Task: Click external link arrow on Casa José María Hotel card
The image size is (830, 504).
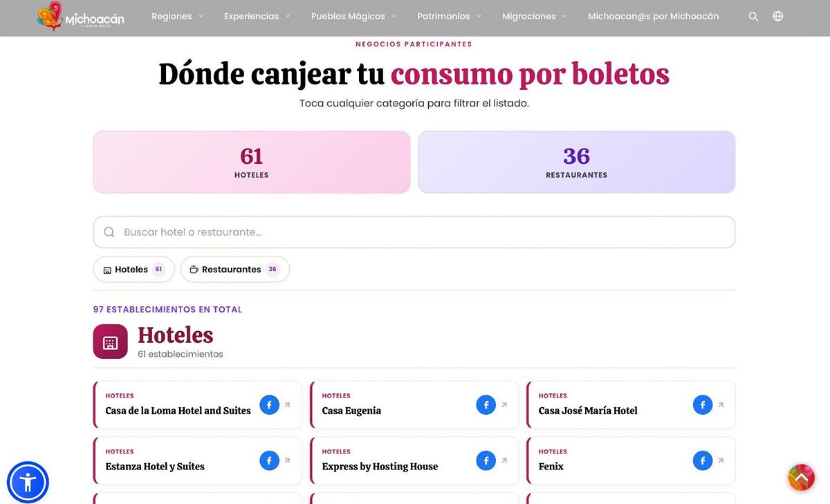Action: coord(721,405)
